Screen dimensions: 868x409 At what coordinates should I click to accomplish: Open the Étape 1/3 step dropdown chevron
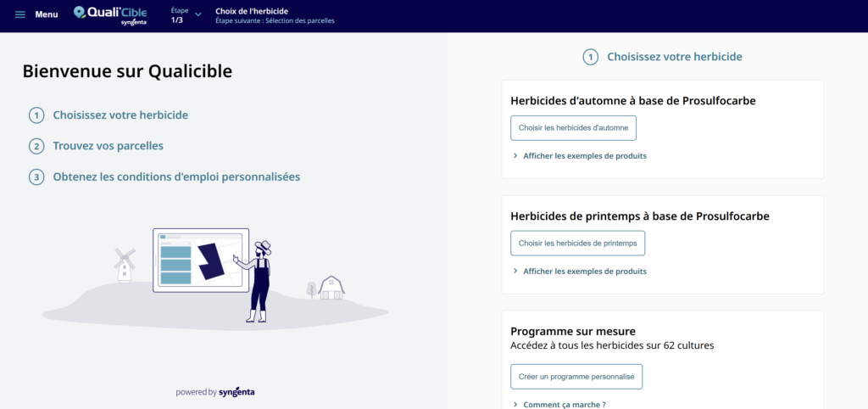198,14
